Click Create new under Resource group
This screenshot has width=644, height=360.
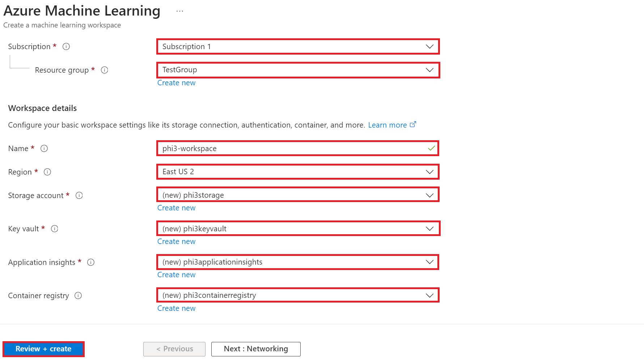176,83
